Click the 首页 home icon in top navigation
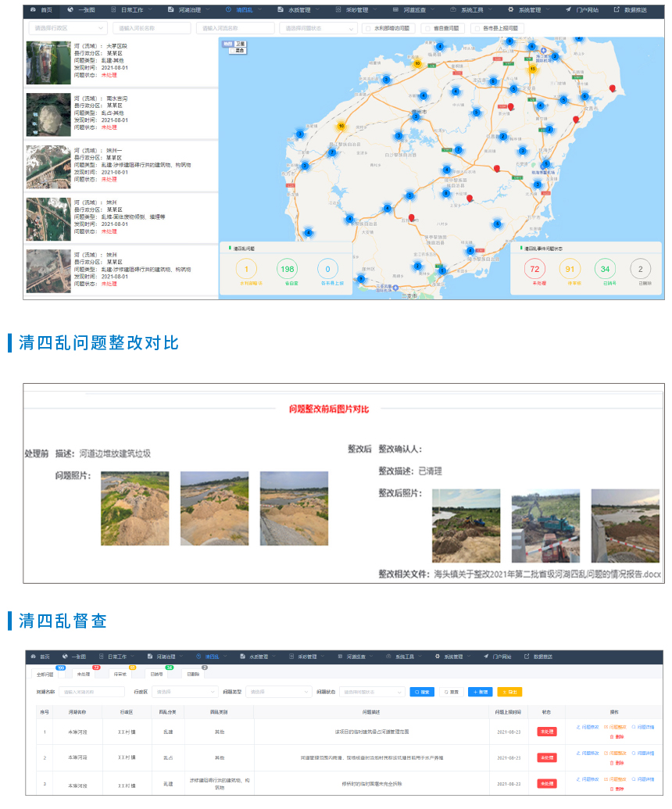672x809 pixels. click(x=33, y=9)
